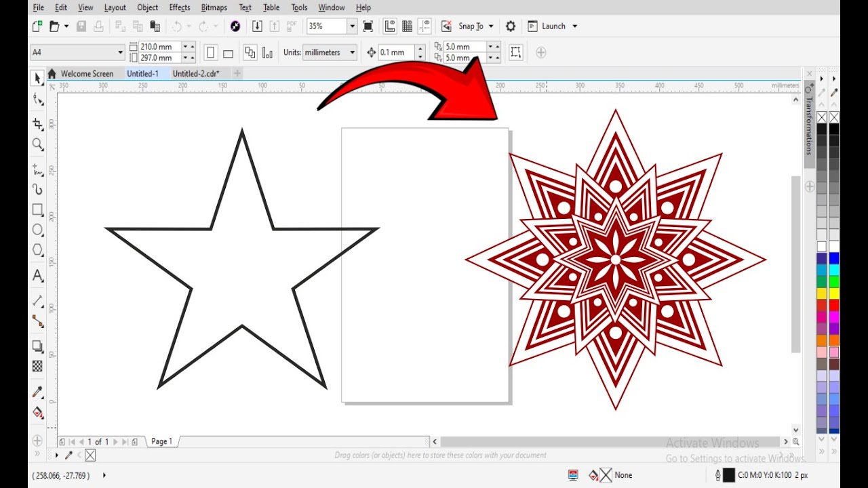Expand the document palette flyout arrow

56,455
